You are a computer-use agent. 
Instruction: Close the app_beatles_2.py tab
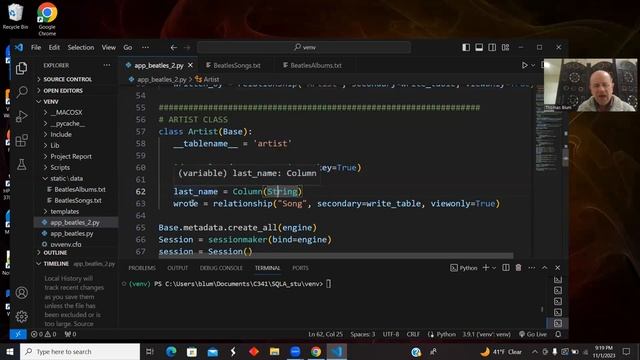click(190, 65)
